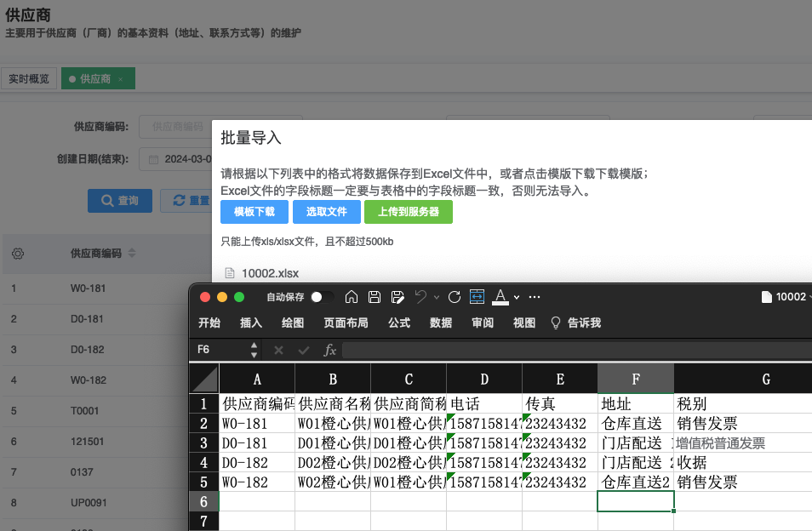This screenshot has width=812, height=531.
Task: Click the 告诉我 lightbulb search
Action: tap(576, 323)
